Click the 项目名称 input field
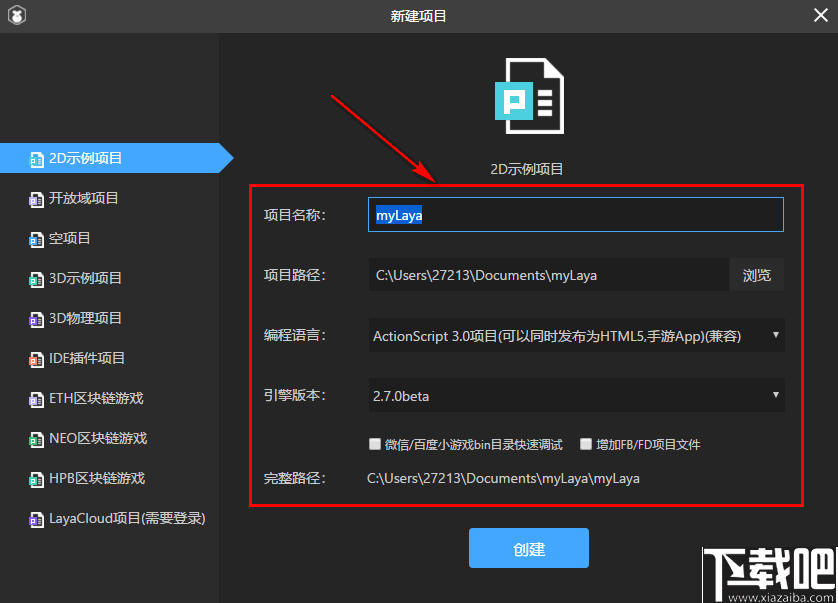 click(575, 214)
